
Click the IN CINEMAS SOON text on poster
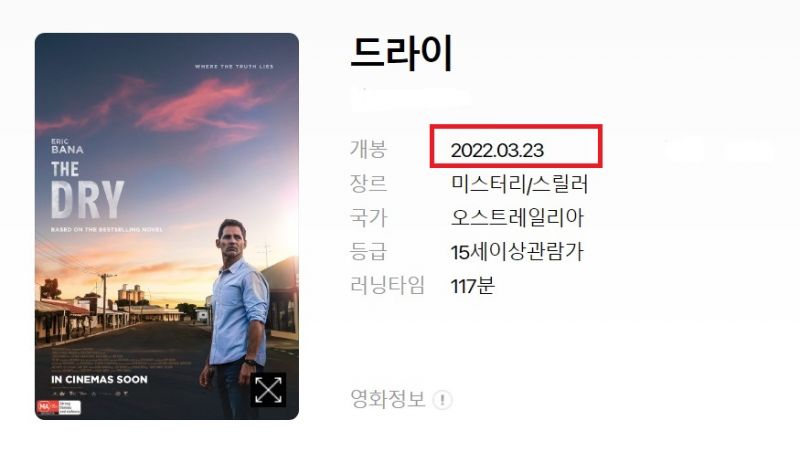tap(99, 379)
